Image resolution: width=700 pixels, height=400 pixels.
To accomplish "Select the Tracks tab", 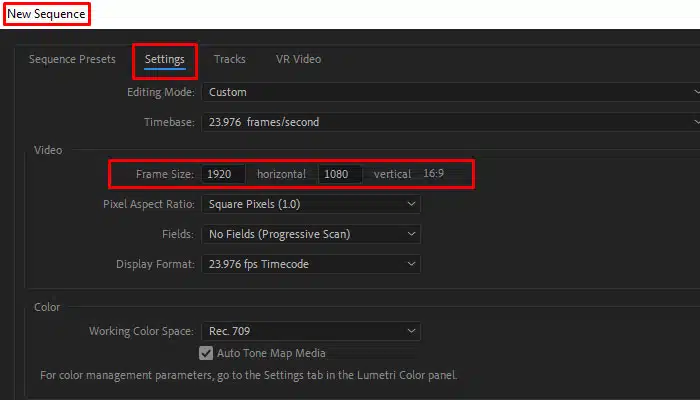I will click(229, 59).
